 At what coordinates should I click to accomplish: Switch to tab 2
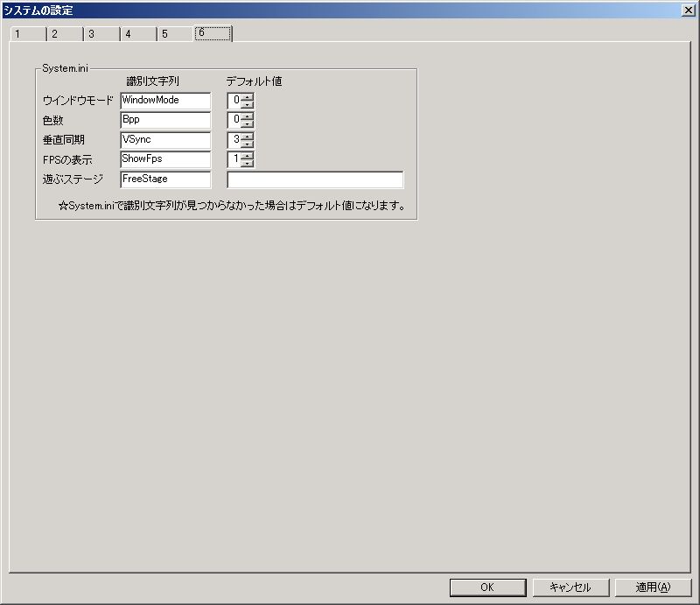65,34
